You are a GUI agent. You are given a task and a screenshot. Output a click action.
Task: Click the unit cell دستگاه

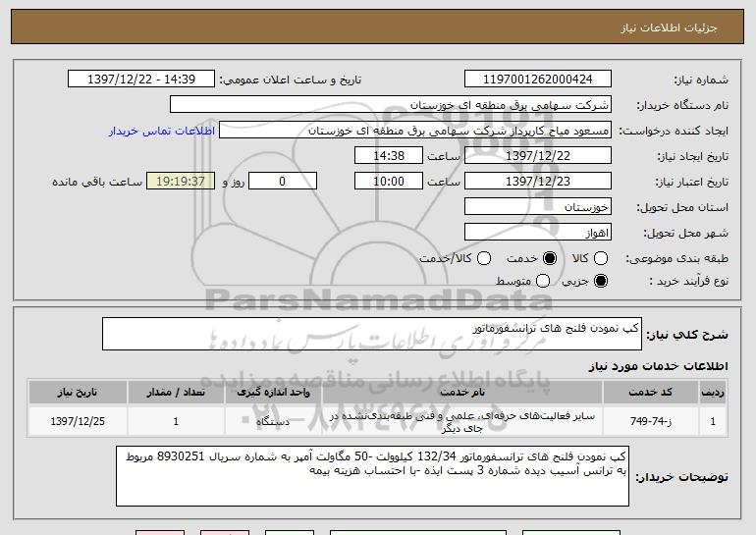coord(273,421)
